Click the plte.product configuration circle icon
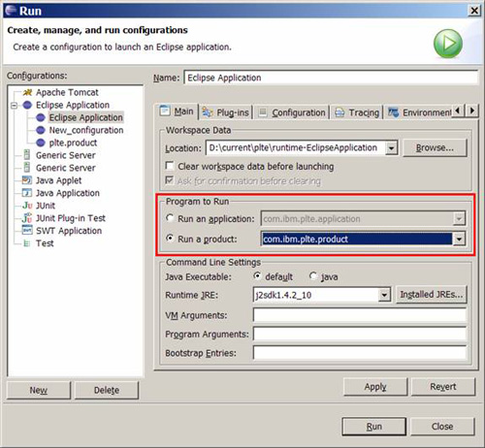 (41, 143)
